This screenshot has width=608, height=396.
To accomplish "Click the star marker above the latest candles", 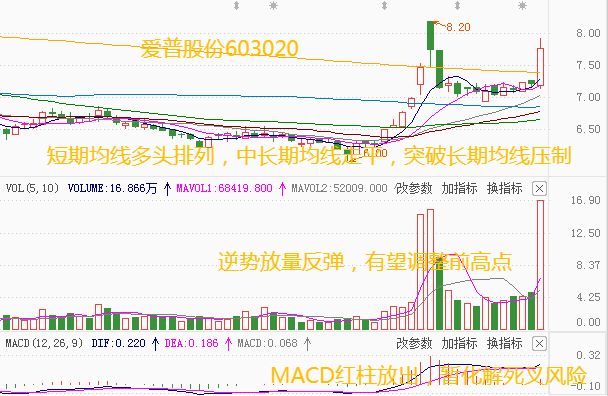I will coord(522,5).
